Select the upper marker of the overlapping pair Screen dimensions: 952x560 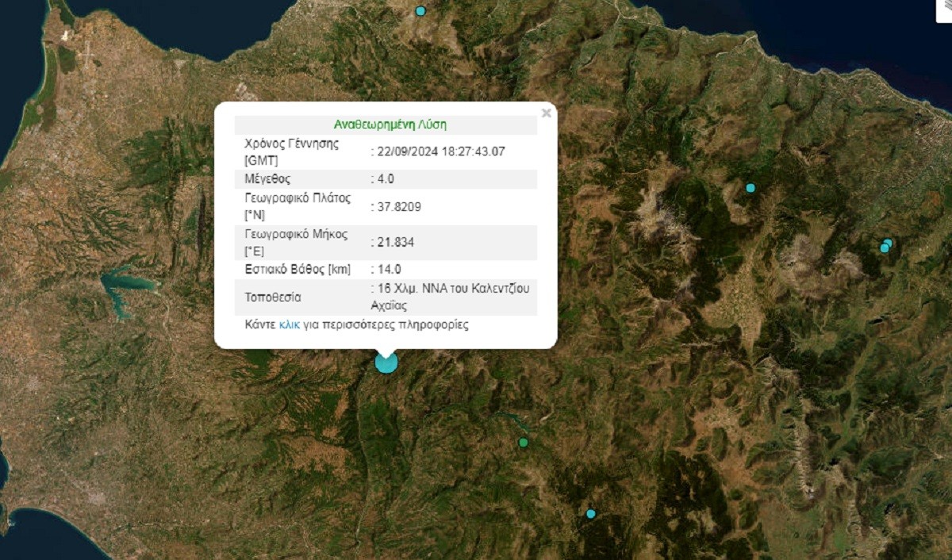[x=888, y=243]
